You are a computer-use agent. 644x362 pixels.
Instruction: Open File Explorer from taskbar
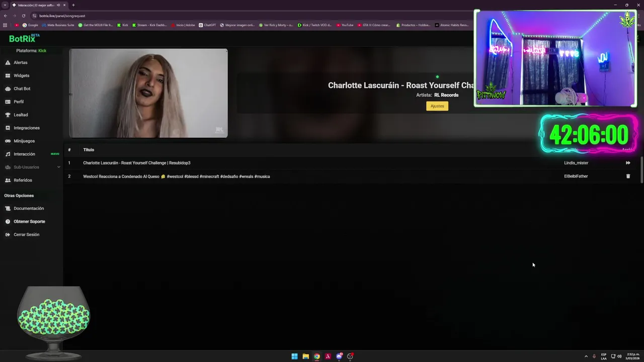(305, 356)
